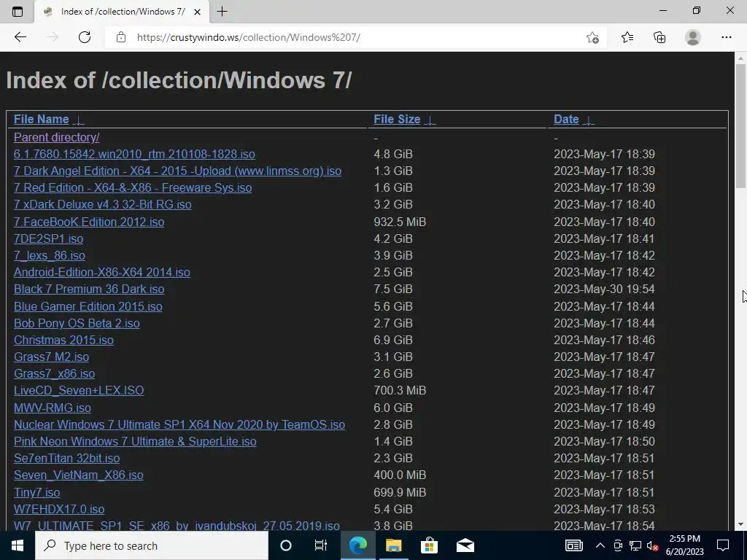Screen dimensions: 747x560
Task: Select the Index of /collection tab
Action: [122, 12]
